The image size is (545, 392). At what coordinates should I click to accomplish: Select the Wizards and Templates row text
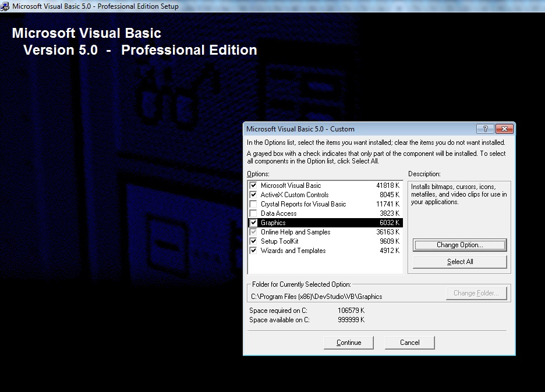(293, 251)
